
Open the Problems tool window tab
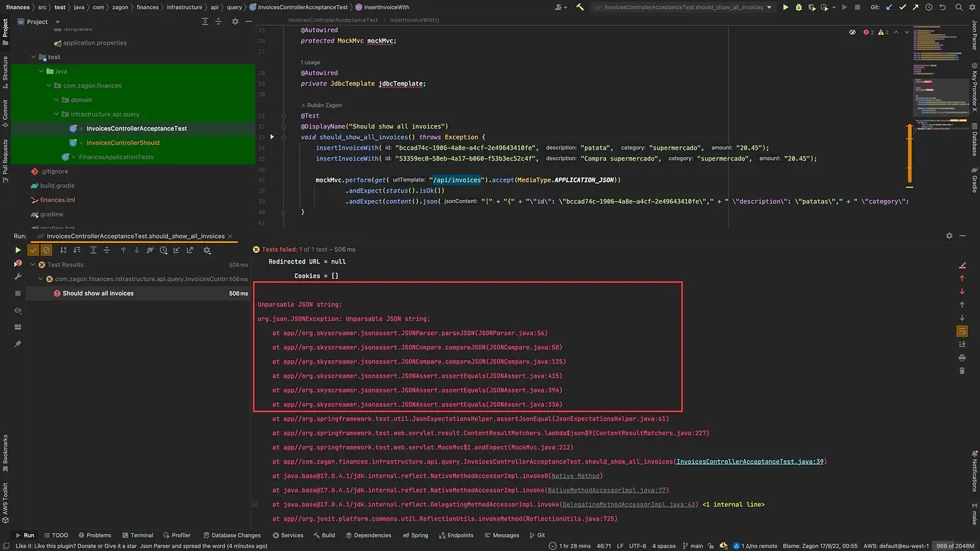coord(94,535)
